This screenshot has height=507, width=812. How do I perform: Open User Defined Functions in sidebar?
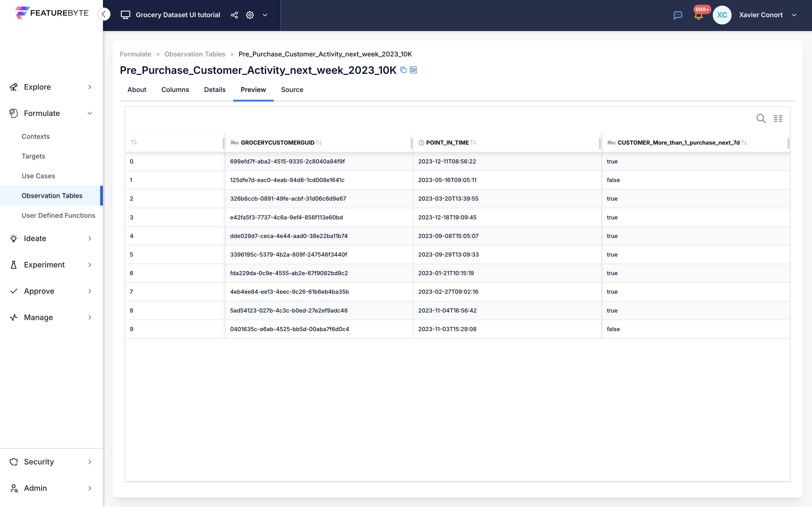(58, 215)
